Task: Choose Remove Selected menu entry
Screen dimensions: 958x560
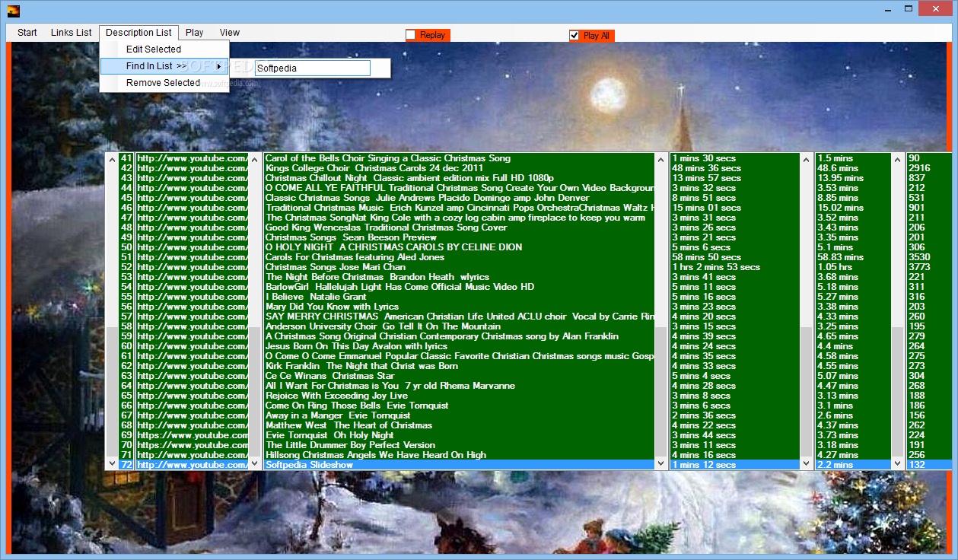Action: [x=164, y=83]
